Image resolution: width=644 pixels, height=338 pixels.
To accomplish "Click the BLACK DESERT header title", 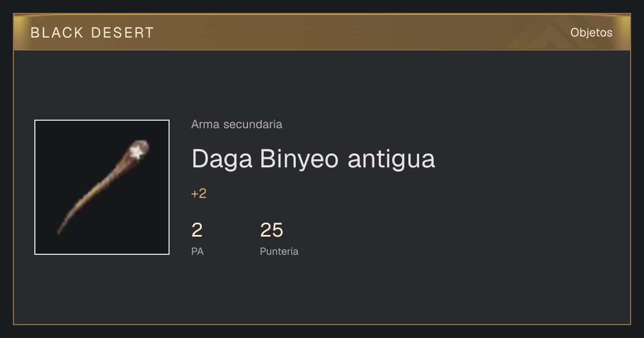I will 92,33.
